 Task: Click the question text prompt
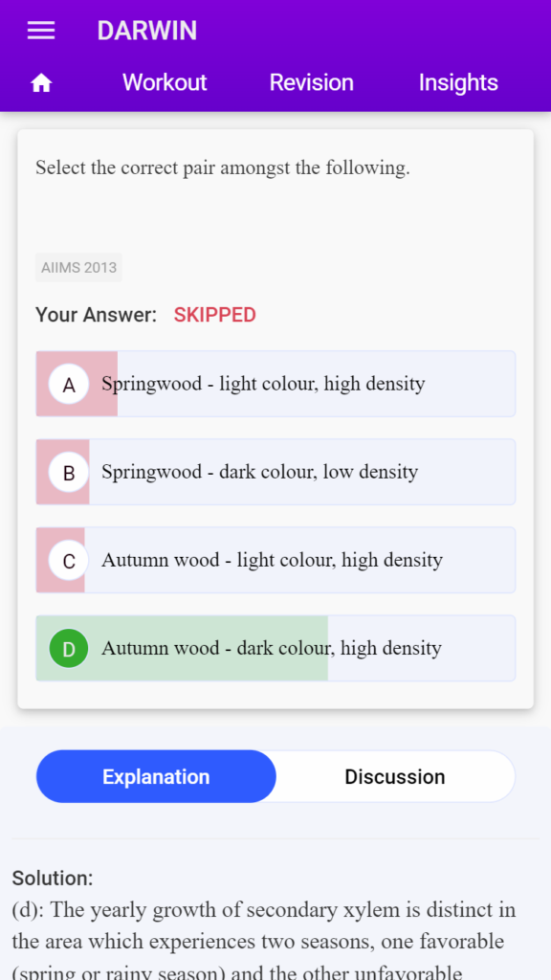pyautogui.click(x=222, y=168)
